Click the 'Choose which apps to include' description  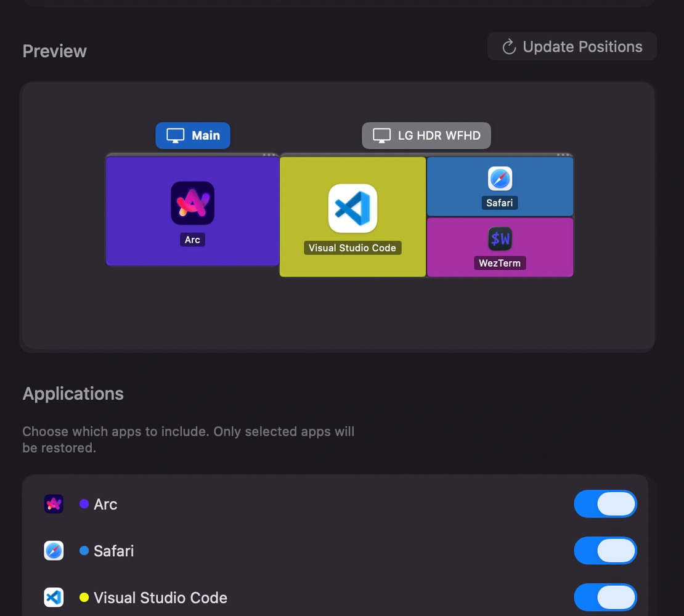[x=189, y=439]
